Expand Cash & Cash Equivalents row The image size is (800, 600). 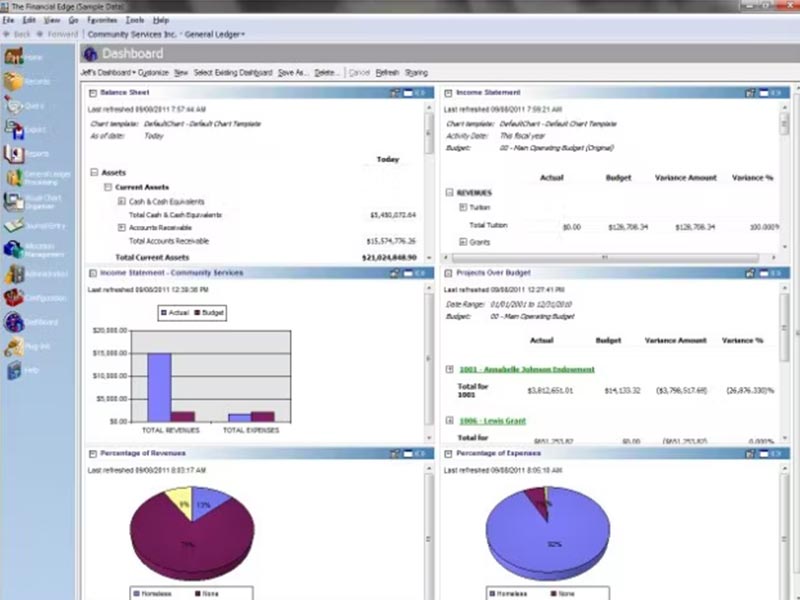pyautogui.click(x=121, y=201)
